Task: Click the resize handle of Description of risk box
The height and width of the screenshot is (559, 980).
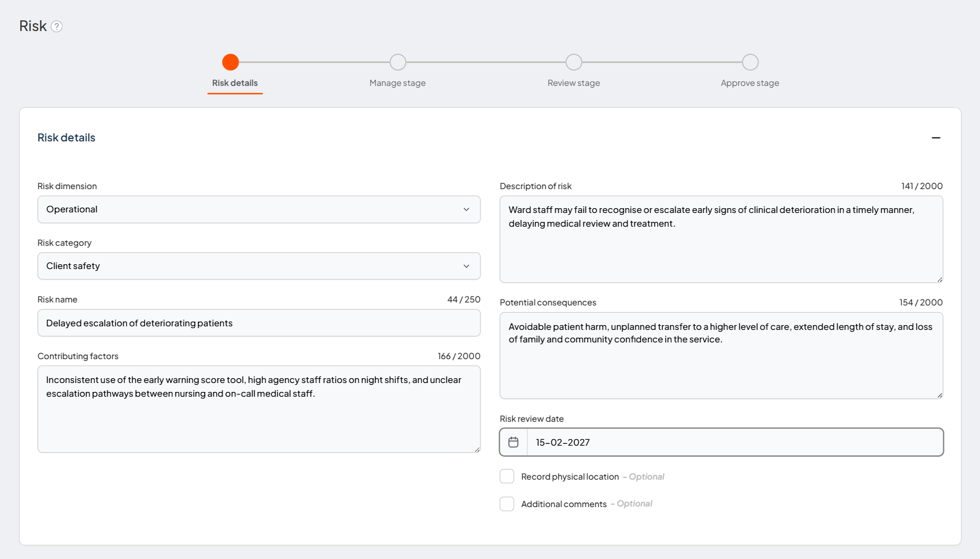Action: tap(939, 279)
